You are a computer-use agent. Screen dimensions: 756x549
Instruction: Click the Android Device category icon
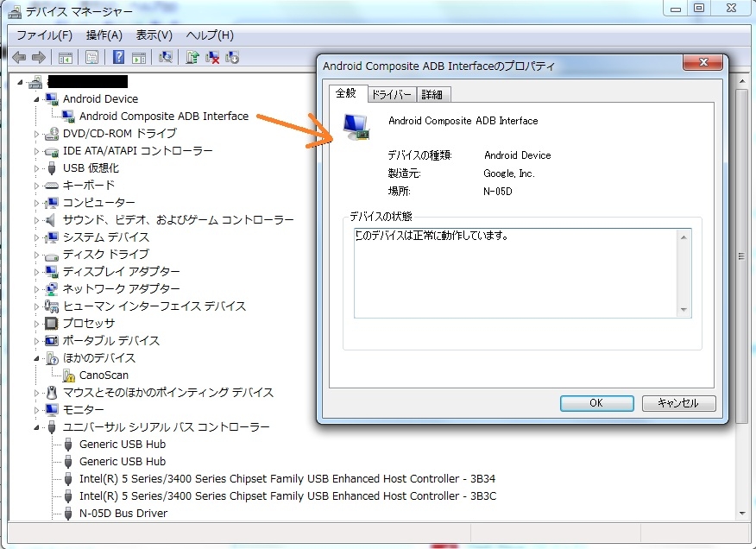click(51, 99)
